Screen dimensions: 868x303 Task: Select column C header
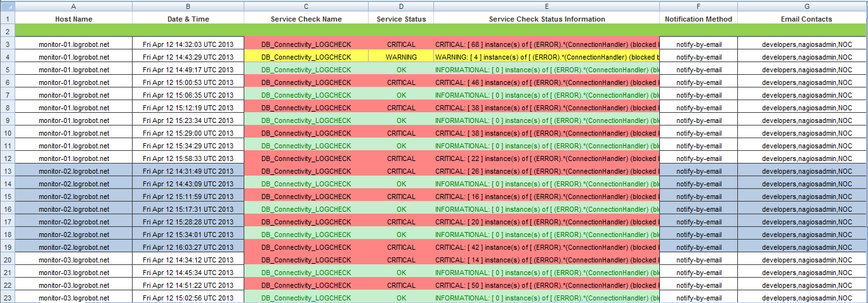pyautogui.click(x=306, y=6)
